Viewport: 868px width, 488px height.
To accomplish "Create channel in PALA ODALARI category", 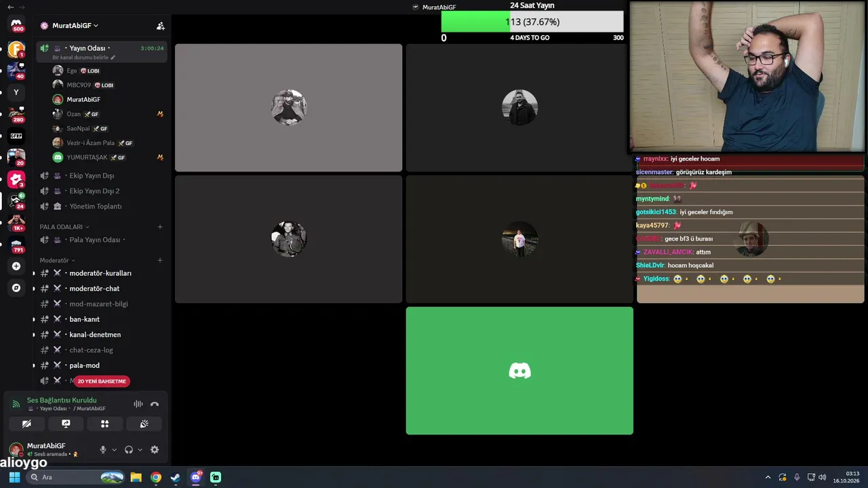I will 160,227.
